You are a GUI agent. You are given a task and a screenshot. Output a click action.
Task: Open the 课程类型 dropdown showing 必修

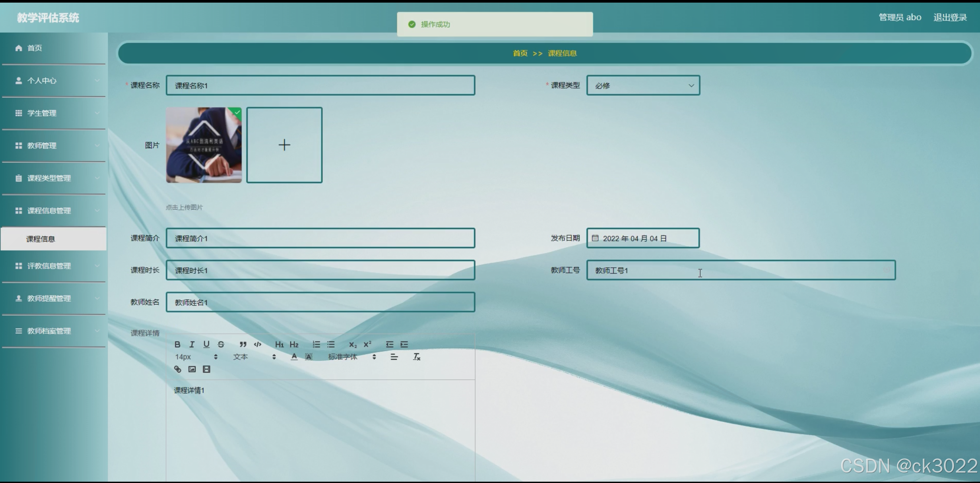click(x=643, y=85)
